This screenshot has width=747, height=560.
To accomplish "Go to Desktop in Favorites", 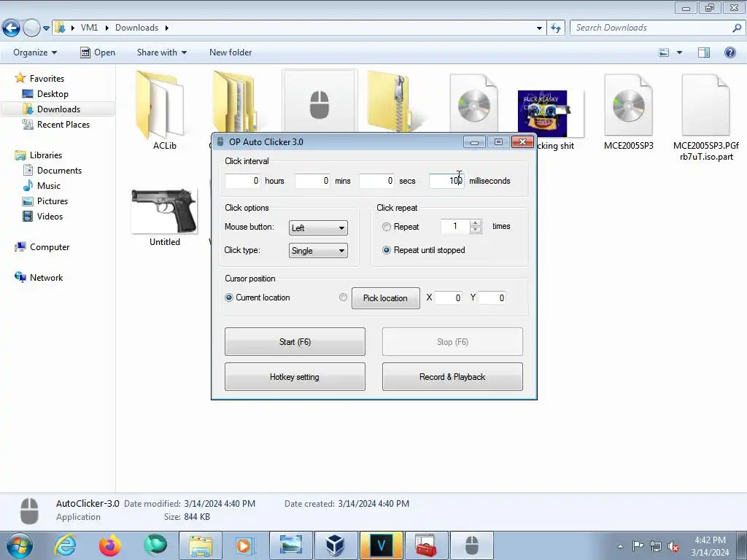I will tap(53, 94).
